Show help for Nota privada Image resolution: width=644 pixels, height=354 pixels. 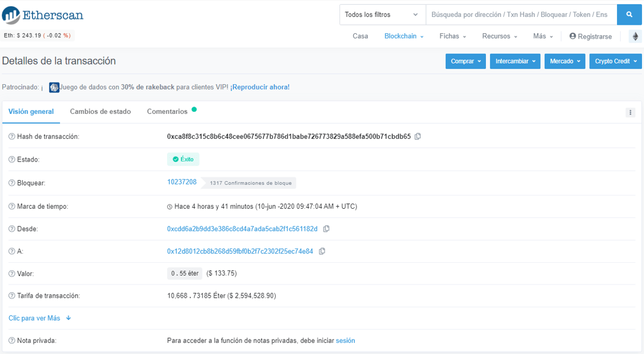coord(12,341)
